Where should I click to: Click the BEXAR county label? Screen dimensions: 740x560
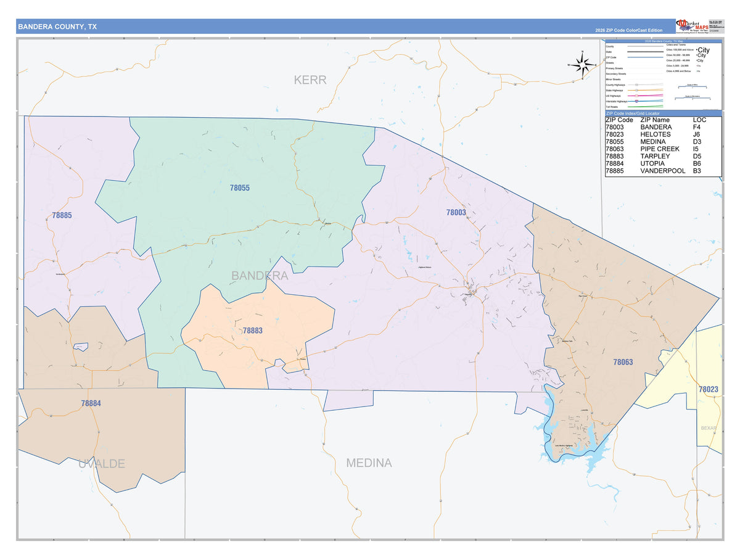[710, 427]
